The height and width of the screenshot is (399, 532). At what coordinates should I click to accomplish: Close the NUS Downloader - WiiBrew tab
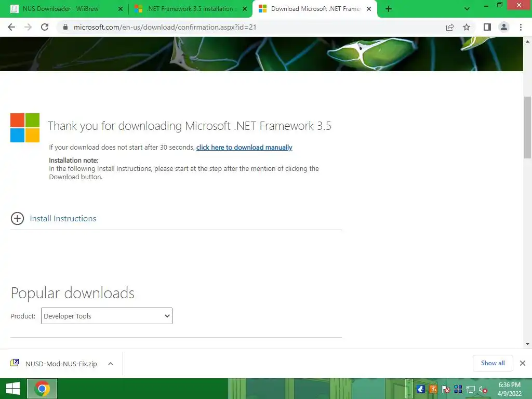point(121,9)
